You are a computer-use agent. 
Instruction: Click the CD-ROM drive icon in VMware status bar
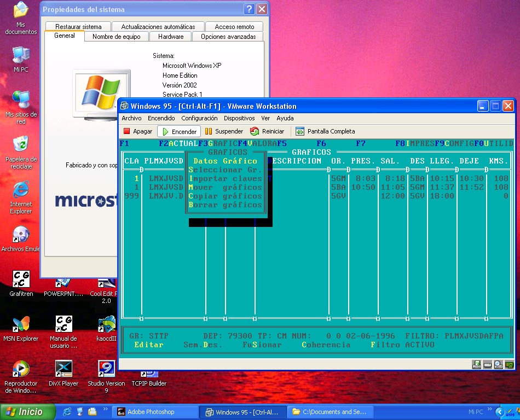(x=499, y=365)
